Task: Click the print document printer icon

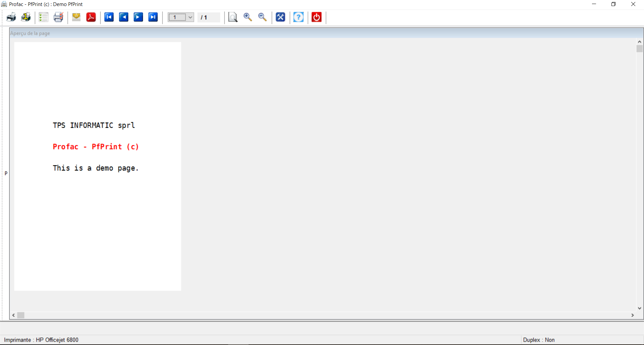Action: pyautogui.click(x=11, y=17)
